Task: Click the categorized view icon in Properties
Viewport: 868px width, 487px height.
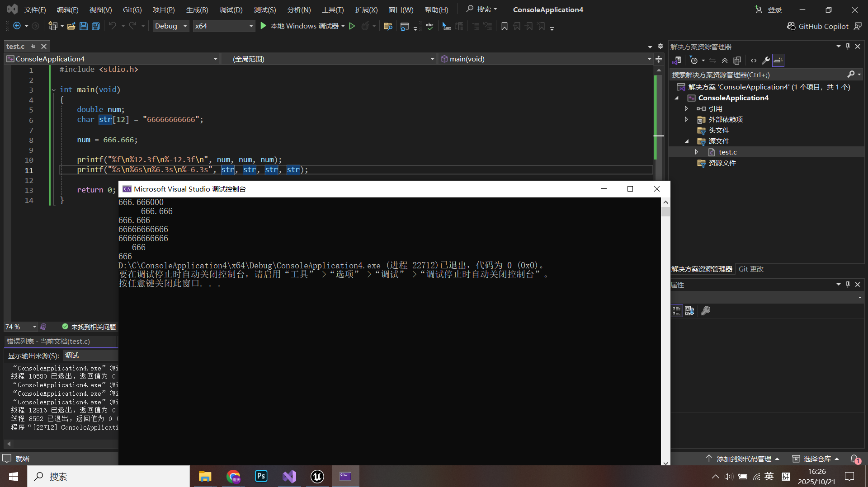Action: point(676,311)
